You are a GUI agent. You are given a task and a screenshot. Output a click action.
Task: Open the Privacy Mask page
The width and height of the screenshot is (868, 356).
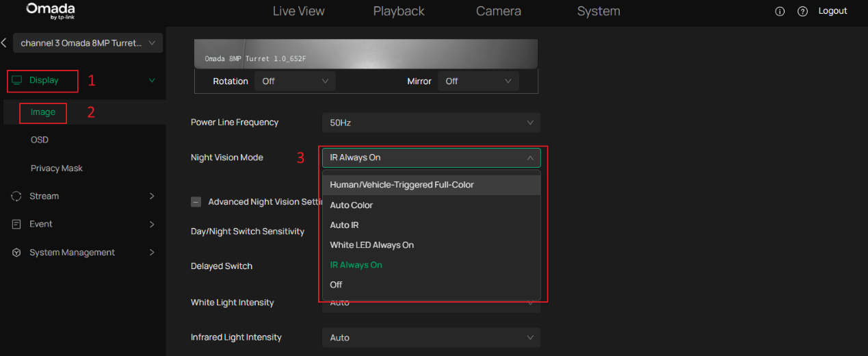coord(57,168)
